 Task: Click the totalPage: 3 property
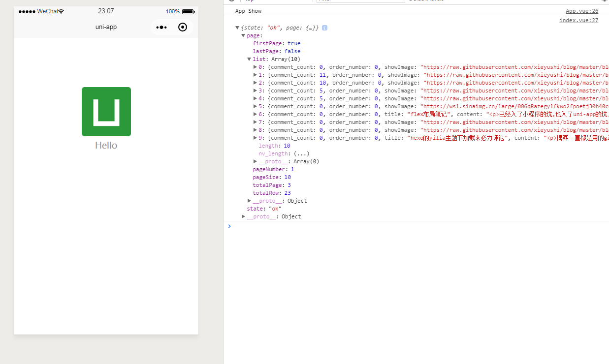(x=272, y=185)
